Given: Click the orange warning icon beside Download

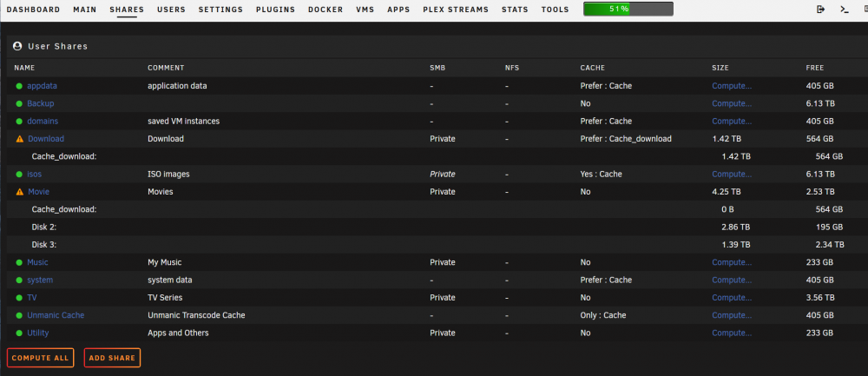Looking at the screenshot, I should (x=20, y=139).
